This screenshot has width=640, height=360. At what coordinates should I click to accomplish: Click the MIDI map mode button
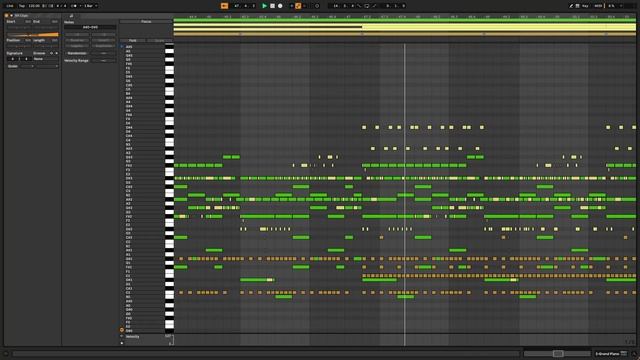[x=598, y=6]
